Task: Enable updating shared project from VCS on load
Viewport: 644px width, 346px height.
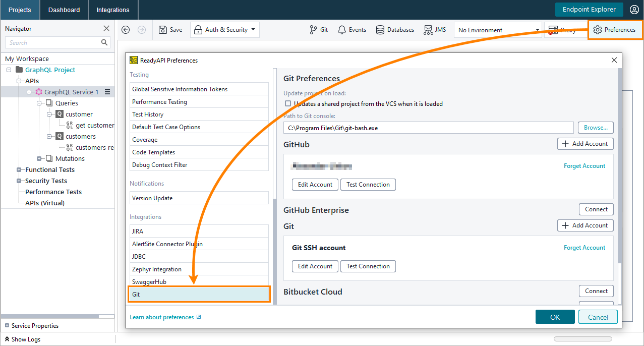Action: [x=287, y=103]
